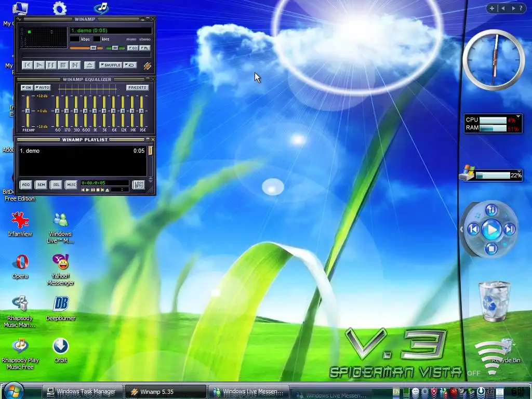Click the gear icon at desktop top
The image size is (532, 399).
coord(60,8)
